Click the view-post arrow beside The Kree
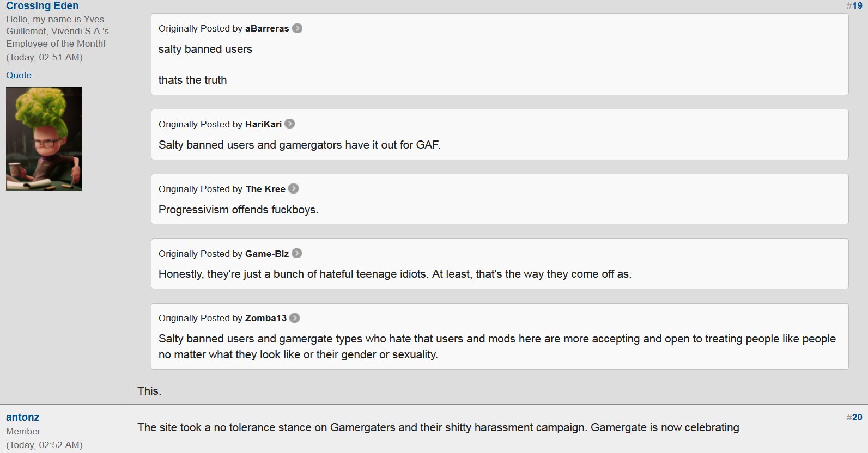Viewport: 868px width, 453px height. pyautogui.click(x=293, y=189)
